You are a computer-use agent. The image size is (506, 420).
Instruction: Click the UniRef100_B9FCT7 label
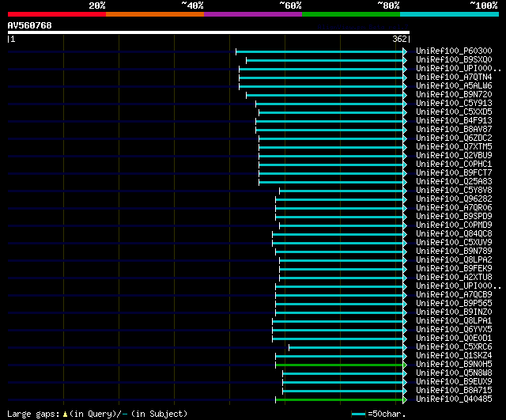pos(454,173)
